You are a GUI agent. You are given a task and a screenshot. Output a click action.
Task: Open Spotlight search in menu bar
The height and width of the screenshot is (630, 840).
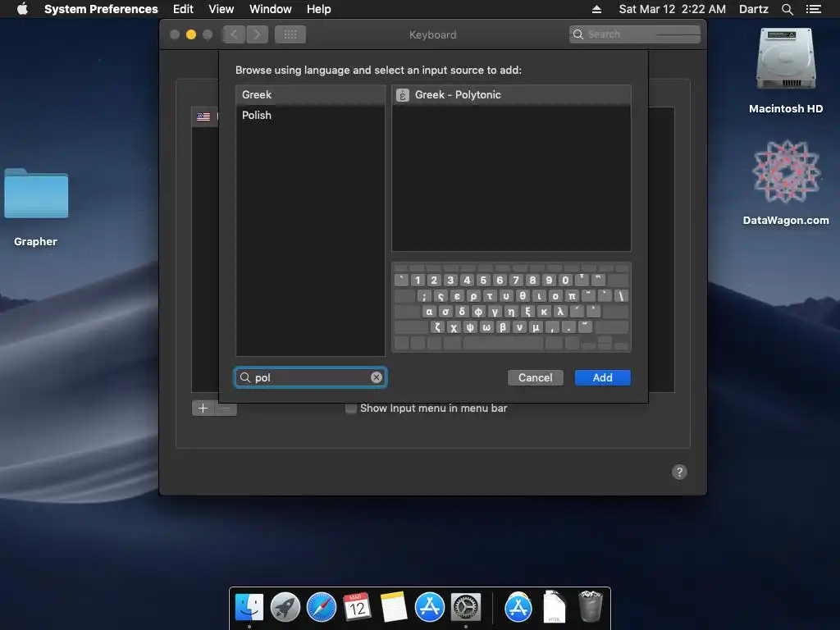coord(787,9)
